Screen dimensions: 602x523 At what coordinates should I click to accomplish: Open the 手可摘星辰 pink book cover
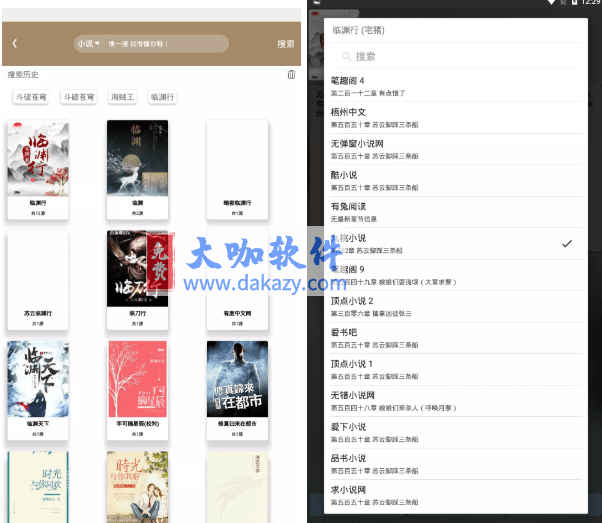pyautogui.click(x=137, y=379)
